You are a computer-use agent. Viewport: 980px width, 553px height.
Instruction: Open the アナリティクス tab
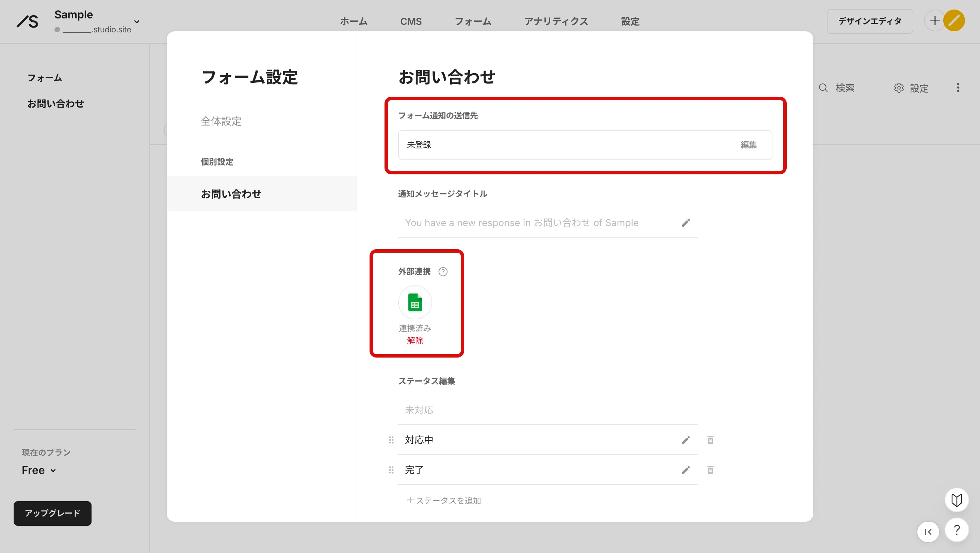[556, 21]
